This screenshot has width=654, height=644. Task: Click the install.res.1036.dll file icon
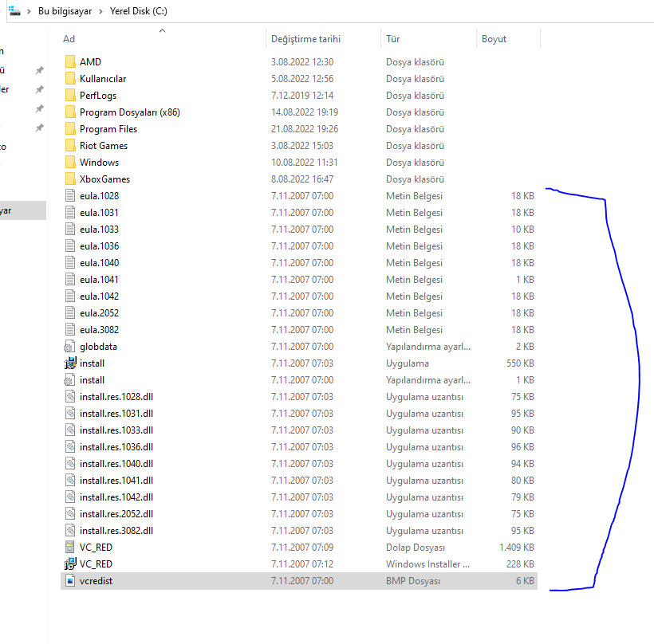coord(70,447)
